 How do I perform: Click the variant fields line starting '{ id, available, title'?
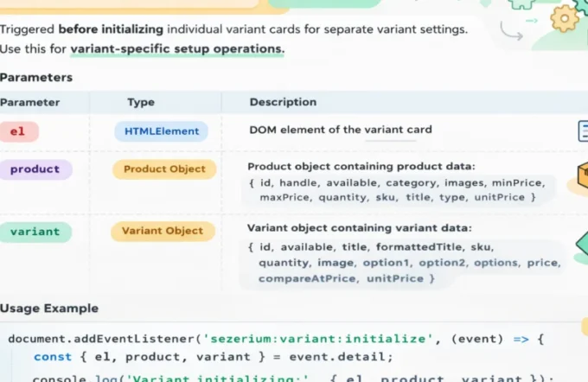click(371, 247)
